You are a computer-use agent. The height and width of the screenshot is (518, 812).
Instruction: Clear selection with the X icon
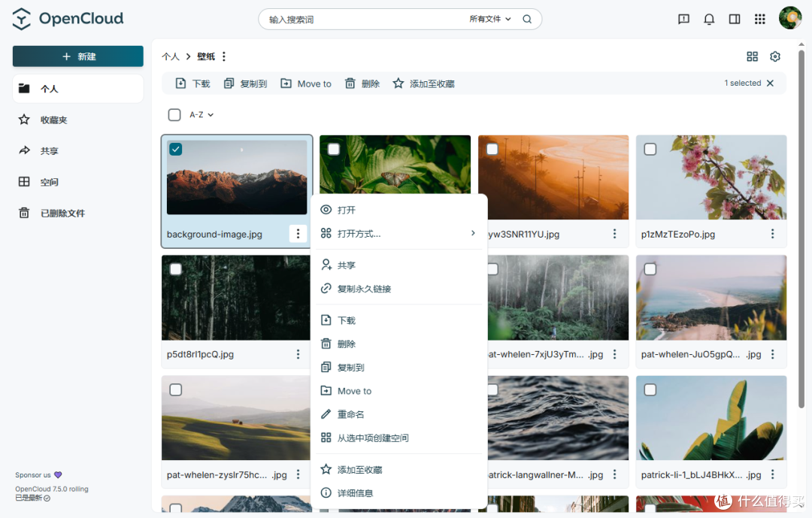tap(770, 83)
